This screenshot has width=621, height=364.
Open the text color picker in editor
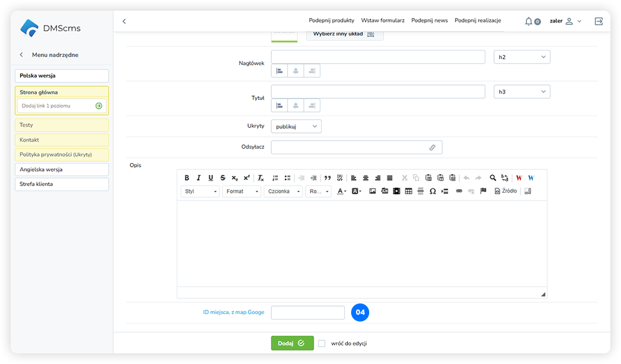click(342, 191)
